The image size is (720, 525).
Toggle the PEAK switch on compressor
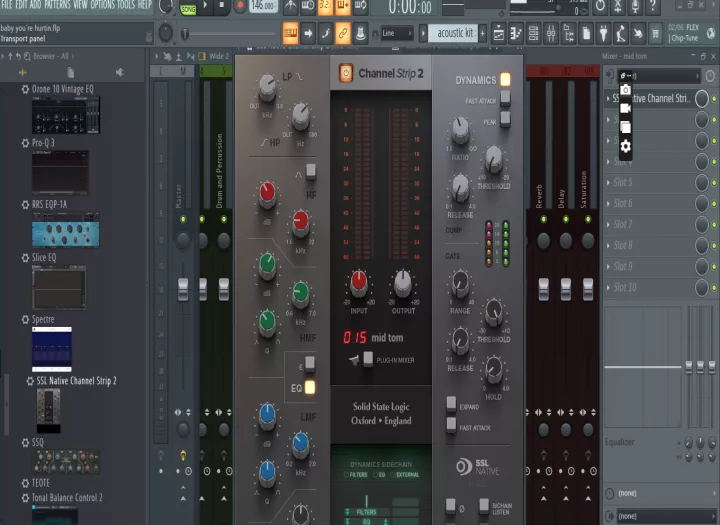click(x=505, y=119)
